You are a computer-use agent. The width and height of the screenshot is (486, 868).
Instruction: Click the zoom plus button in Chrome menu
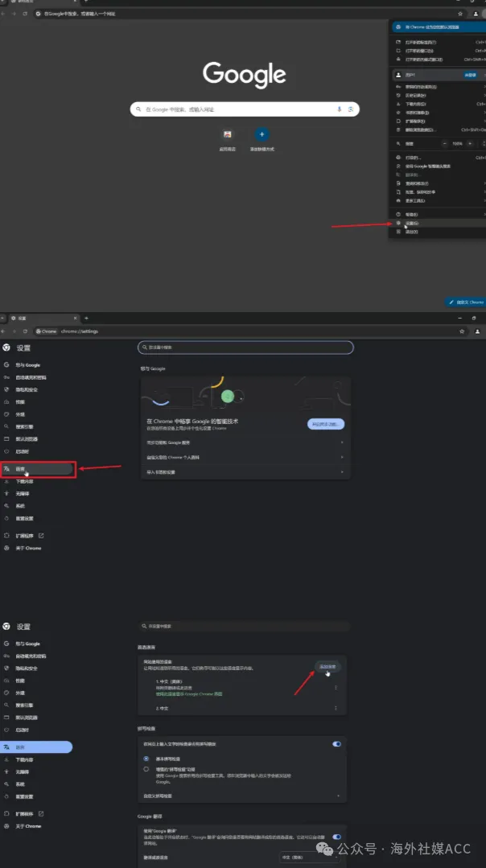coord(470,143)
